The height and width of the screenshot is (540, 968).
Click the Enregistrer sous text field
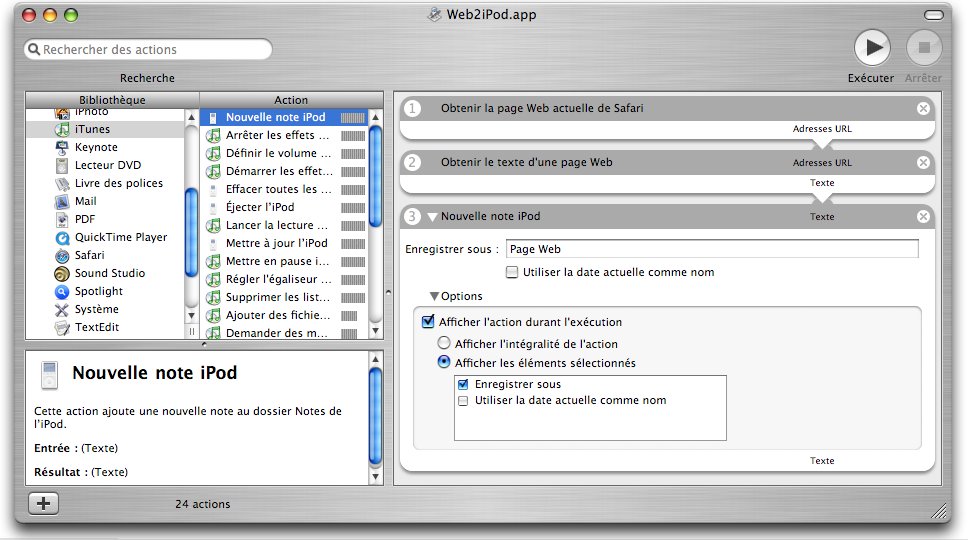click(712, 249)
